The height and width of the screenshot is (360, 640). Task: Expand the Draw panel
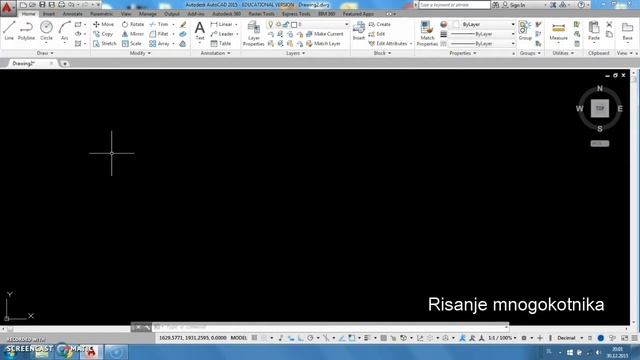coord(45,53)
